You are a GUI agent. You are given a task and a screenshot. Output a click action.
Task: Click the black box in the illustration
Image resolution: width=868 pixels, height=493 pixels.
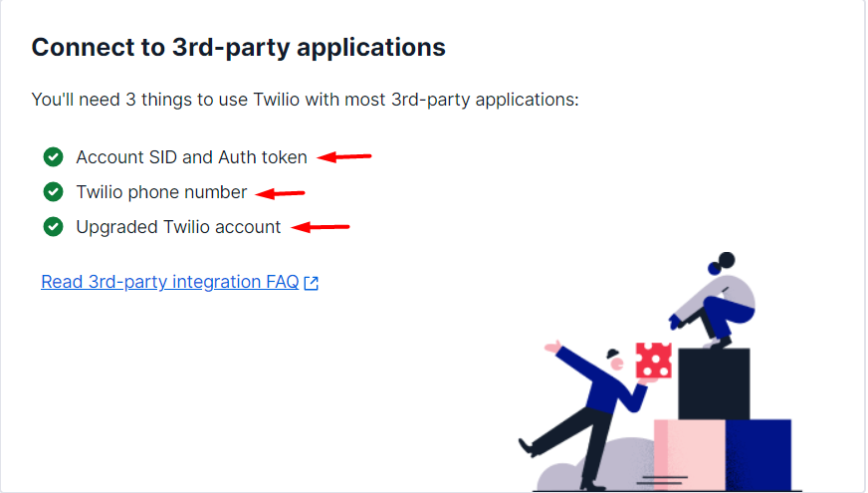coord(714,383)
